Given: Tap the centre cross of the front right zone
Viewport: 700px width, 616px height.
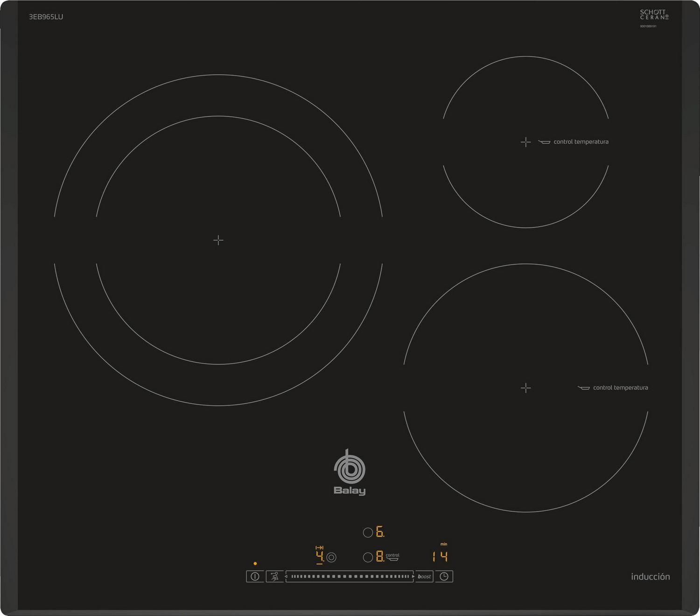Looking at the screenshot, I should point(526,388).
